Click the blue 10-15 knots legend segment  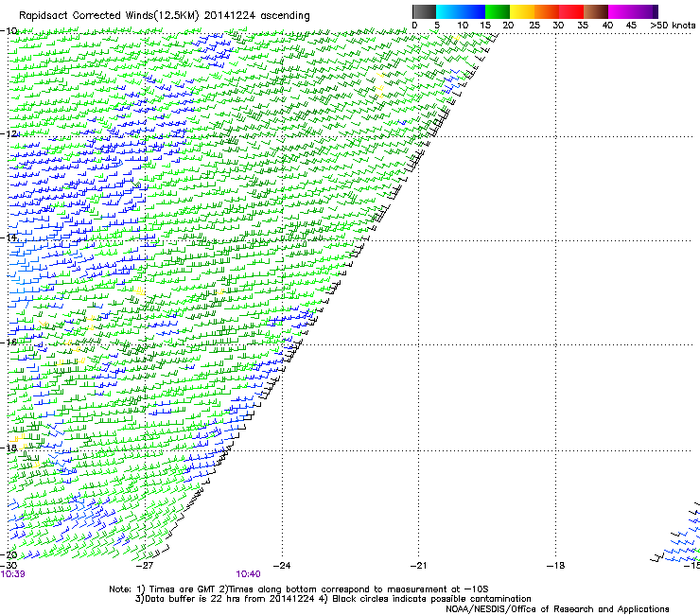[473, 11]
